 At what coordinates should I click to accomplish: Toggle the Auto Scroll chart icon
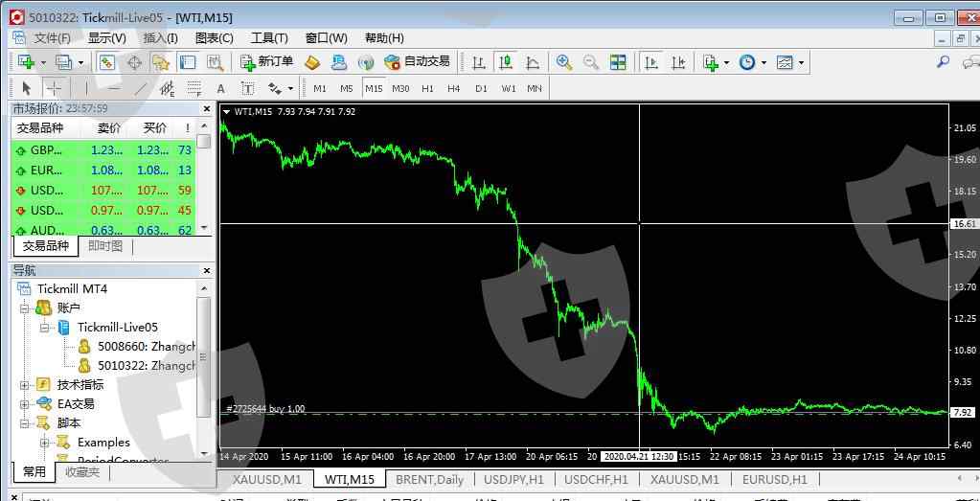(x=651, y=62)
